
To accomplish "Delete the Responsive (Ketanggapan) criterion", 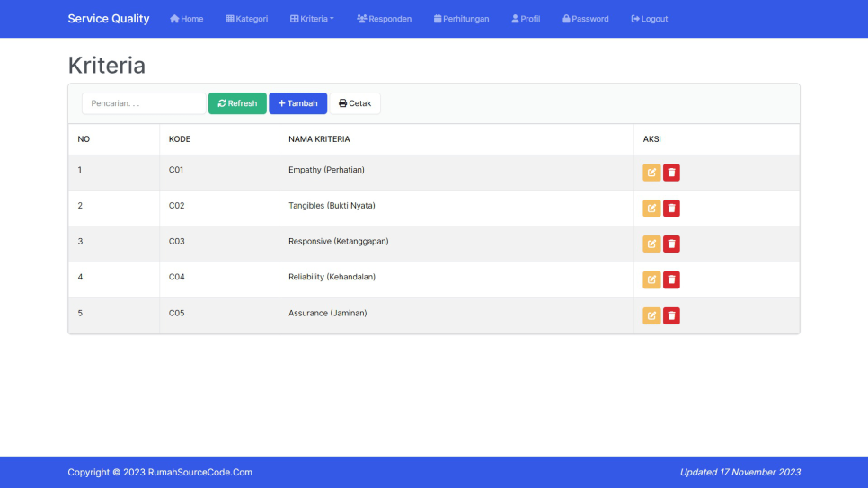I will pyautogui.click(x=671, y=244).
